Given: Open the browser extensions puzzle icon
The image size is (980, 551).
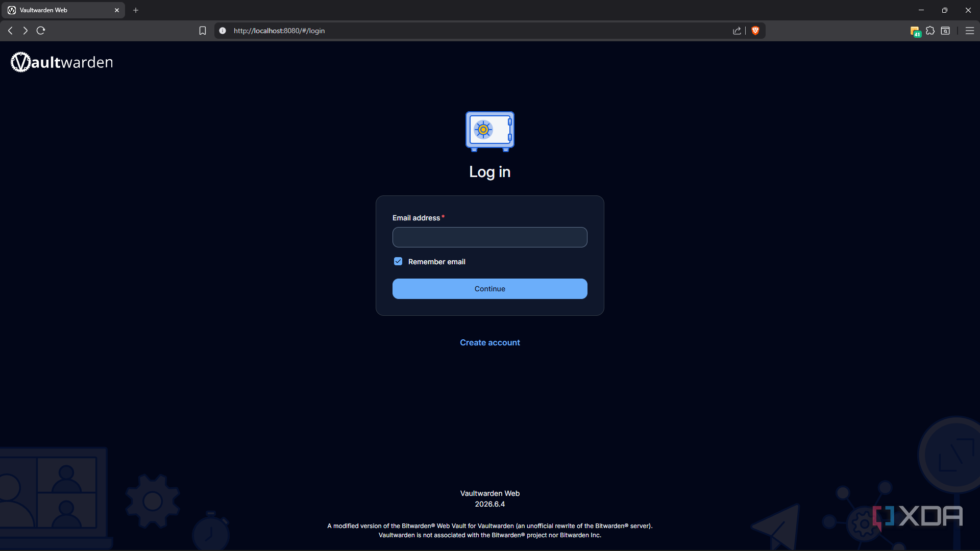Looking at the screenshot, I should tap(930, 31).
